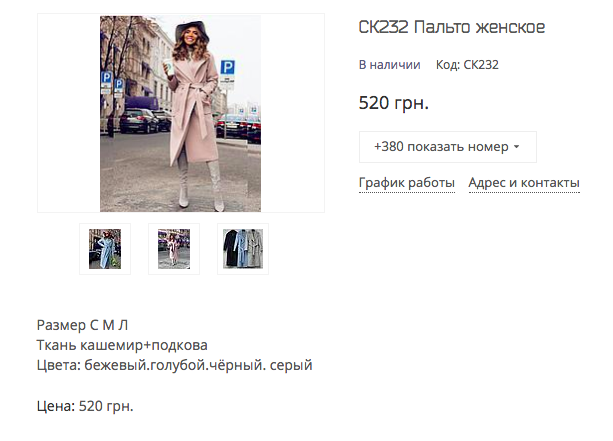Click the large blue parking sign in photo
The height and width of the screenshot is (441, 613).
pyautogui.click(x=228, y=67)
